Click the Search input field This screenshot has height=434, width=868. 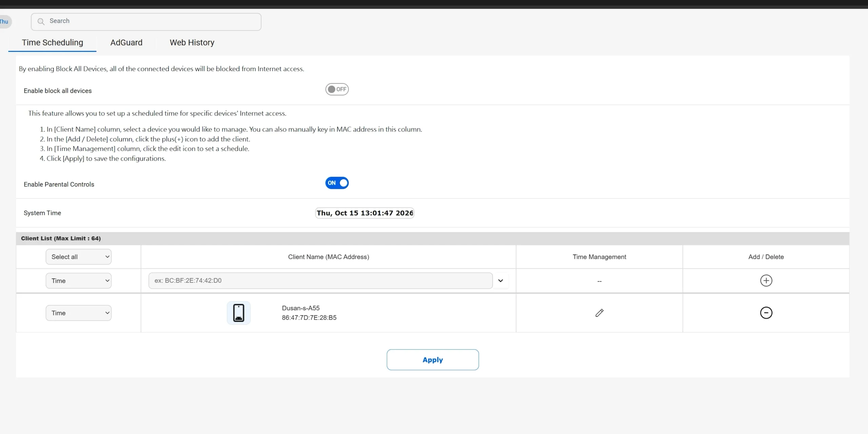click(146, 22)
